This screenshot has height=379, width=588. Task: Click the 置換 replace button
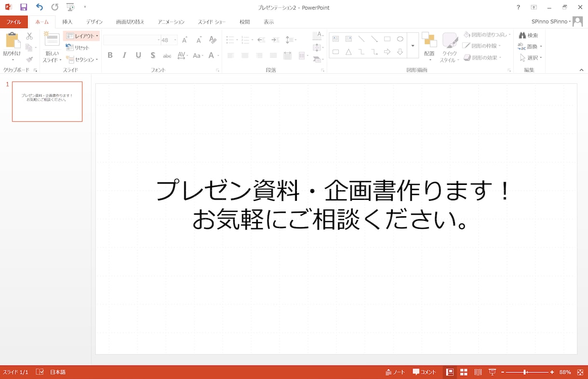click(530, 46)
